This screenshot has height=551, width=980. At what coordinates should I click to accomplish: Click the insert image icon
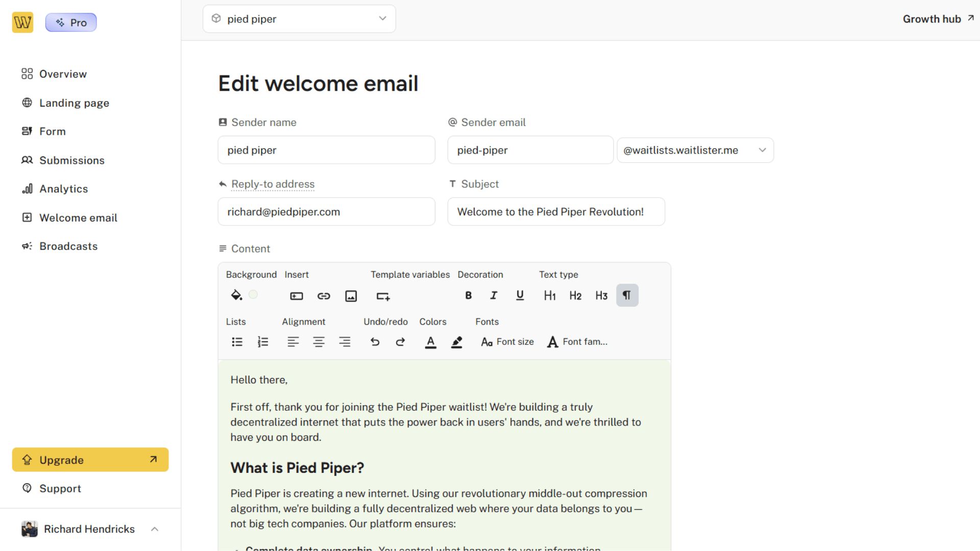tap(351, 296)
